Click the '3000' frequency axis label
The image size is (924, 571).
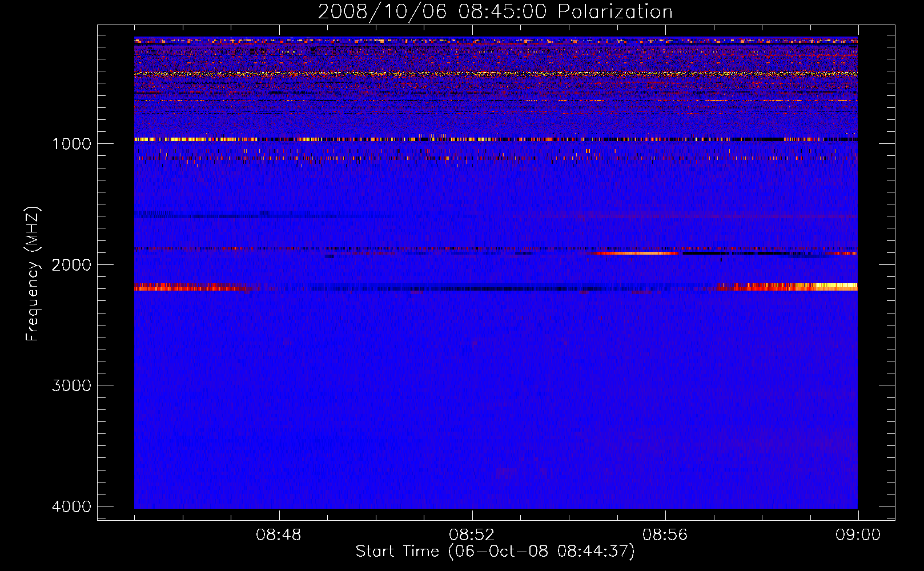71,385
